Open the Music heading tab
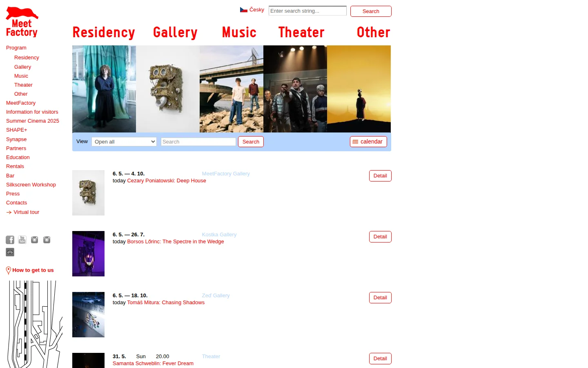Image resolution: width=588 pixels, height=368 pixels. point(239,32)
